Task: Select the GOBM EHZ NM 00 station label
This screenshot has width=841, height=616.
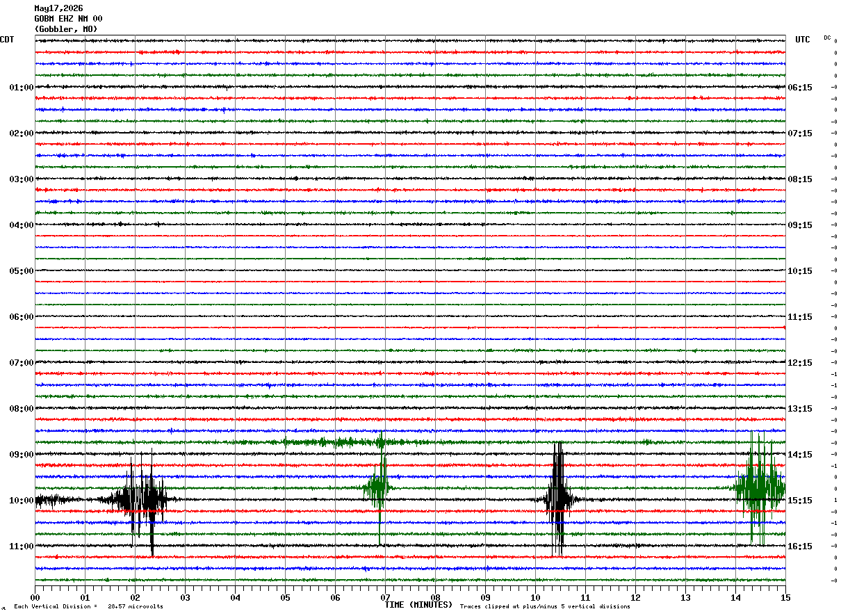Action: tap(68, 19)
